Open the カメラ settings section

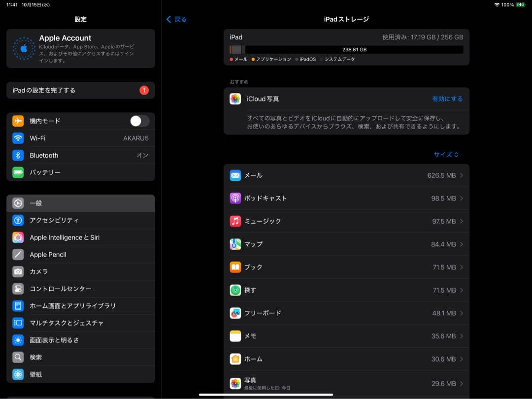pyautogui.click(x=80, y=271)
